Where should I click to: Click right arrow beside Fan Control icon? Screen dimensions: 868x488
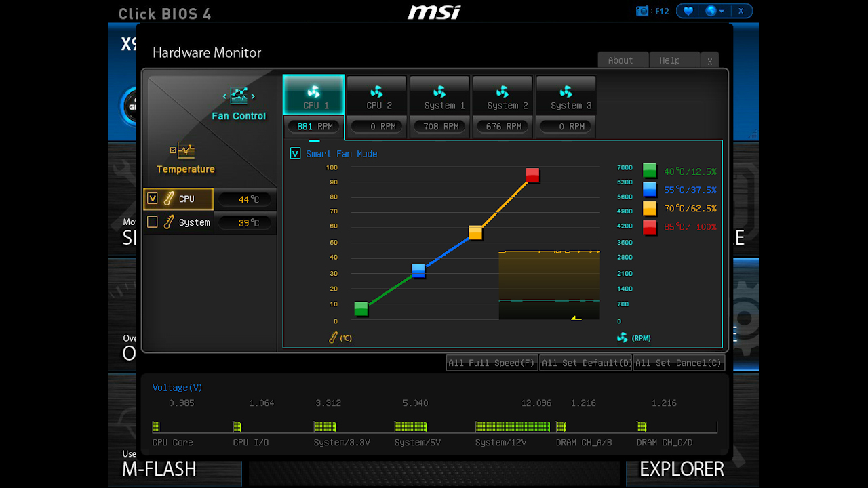coord(254,96)
